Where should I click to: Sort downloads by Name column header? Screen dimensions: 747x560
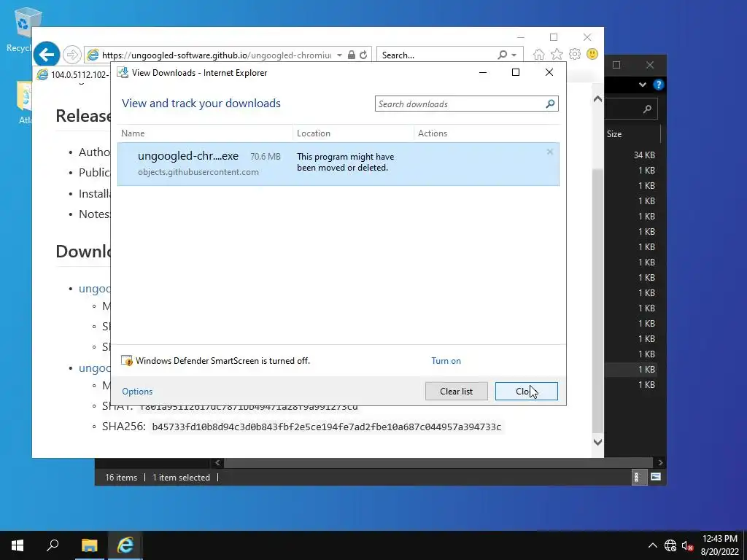pyautogui.click(x=205, y=133)
